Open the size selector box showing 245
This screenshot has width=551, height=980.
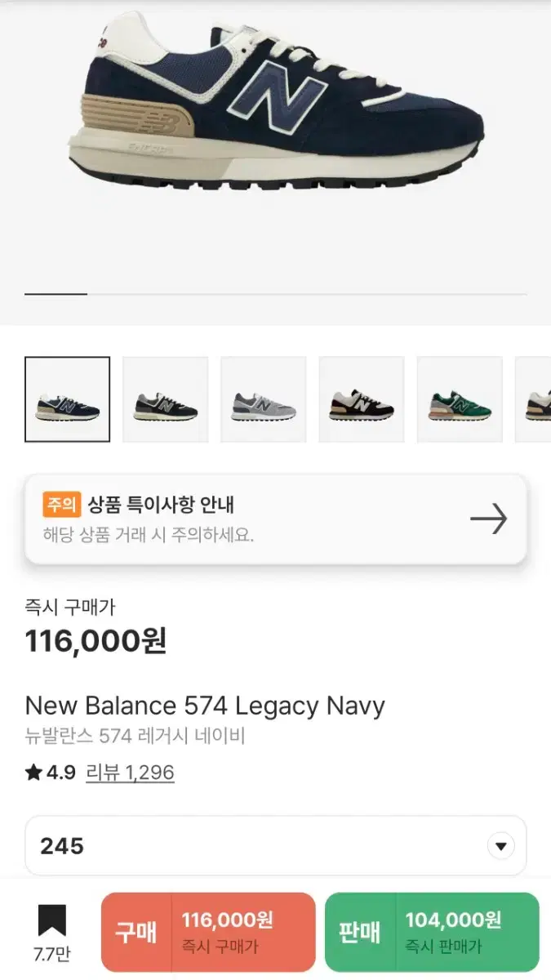pos(261,846)
